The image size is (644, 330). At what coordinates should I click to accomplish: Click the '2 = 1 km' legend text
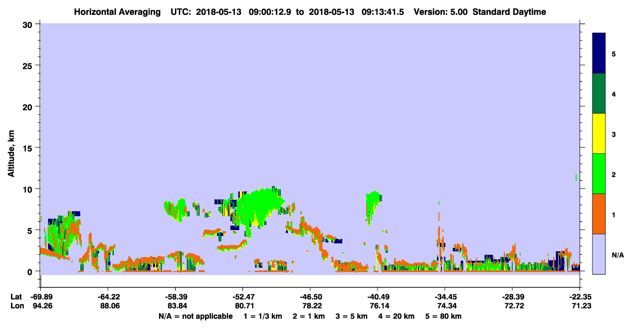pos(310,316)
